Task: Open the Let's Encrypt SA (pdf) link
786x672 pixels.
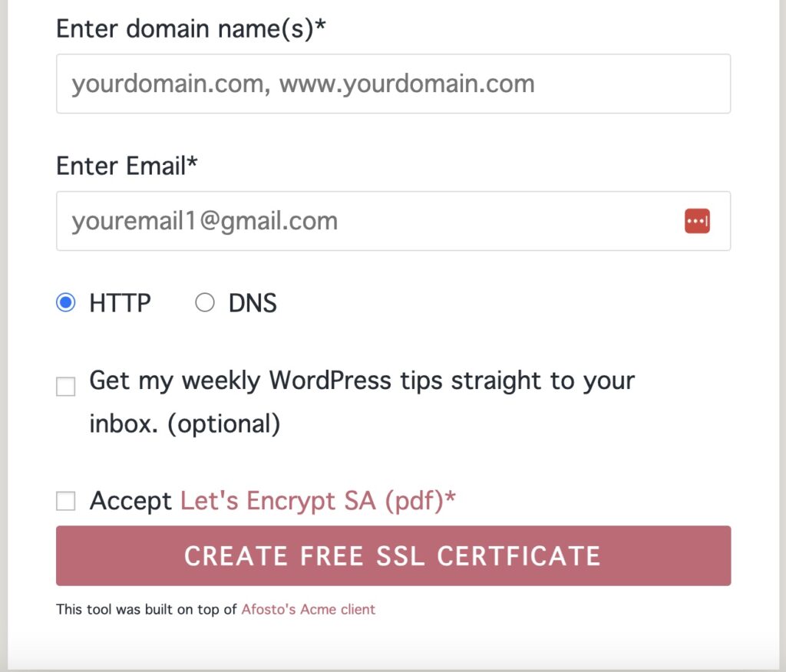Action: pyautogui.click(x=312, y=501)
